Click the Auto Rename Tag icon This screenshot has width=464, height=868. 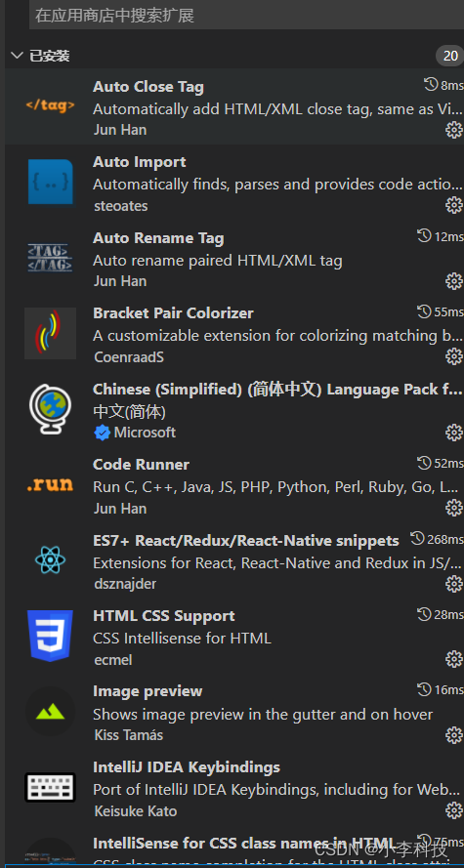coord(51,258)
